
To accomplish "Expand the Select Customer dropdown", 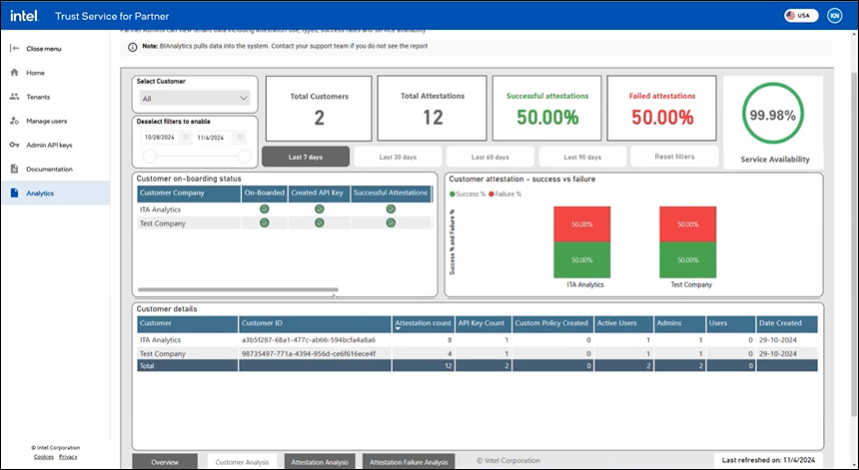I will point(195,98).
